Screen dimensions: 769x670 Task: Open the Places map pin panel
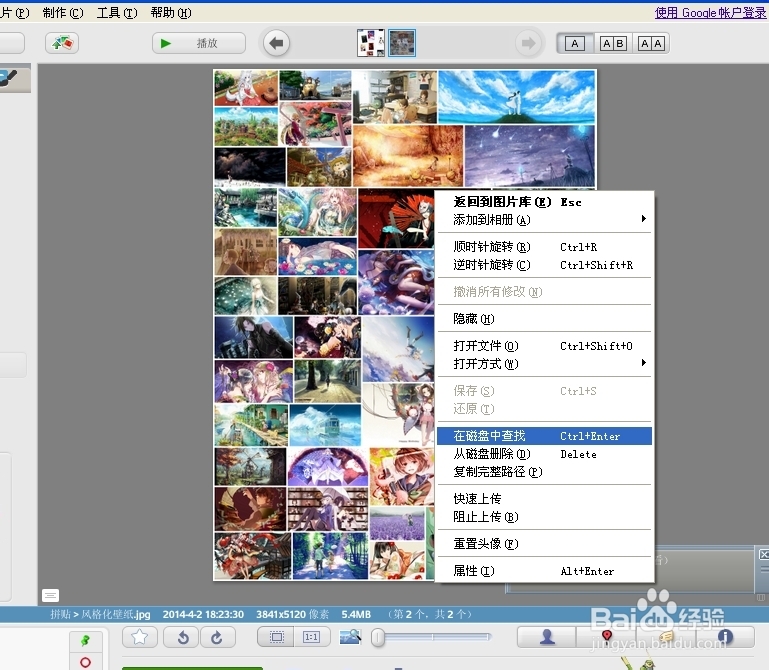(607, 637)
